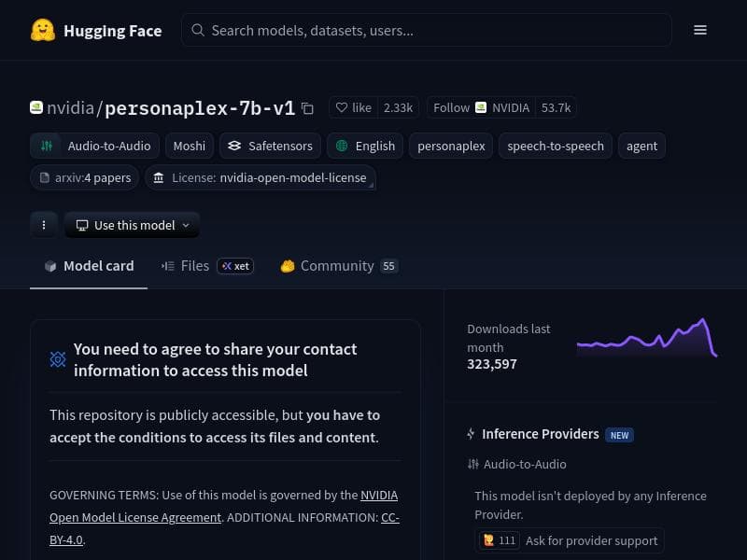The height and width of the screenshot is (560, 747).
Task: Select the Audio-to-Audio task tag
Action: (x=94, y=146)
